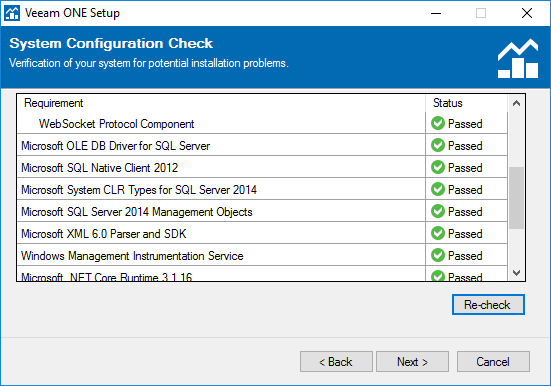Image resolution: width=551 pixels, height=386 pixels.
Task: Click green check icon for WebSocket Protocol Component
Action: pyautogui.click(x=438, y=123)
